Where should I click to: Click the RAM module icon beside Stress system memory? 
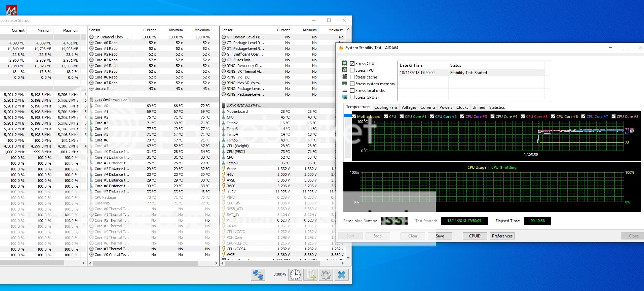pyautogui.click(x=345, y=84)
